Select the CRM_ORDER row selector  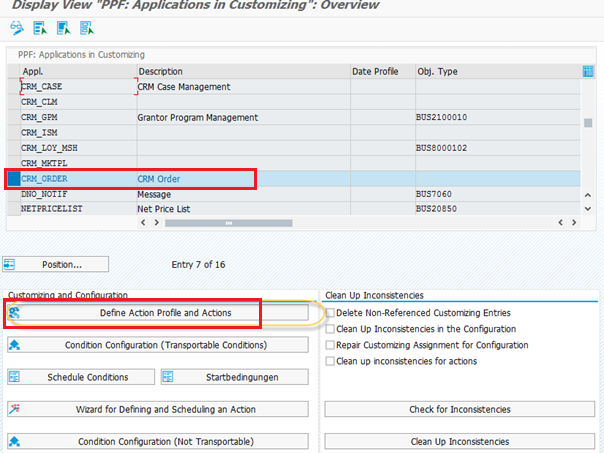click(12, 179)
